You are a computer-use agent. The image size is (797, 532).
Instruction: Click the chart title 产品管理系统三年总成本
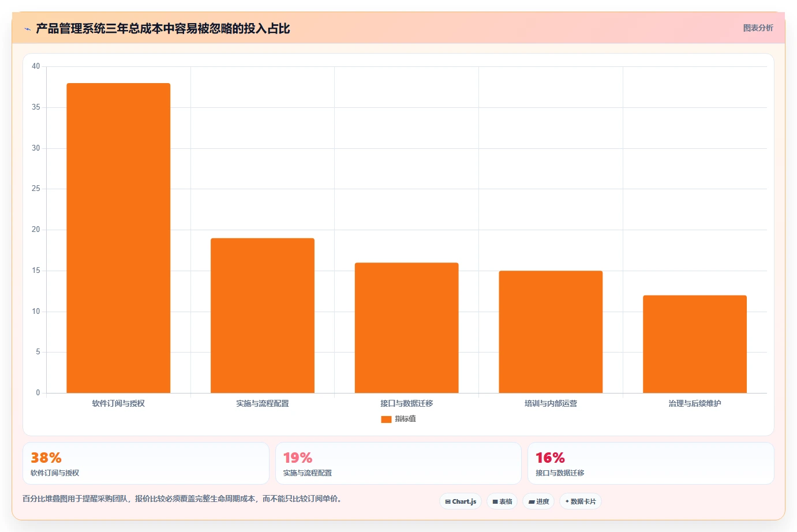point(163,29)
